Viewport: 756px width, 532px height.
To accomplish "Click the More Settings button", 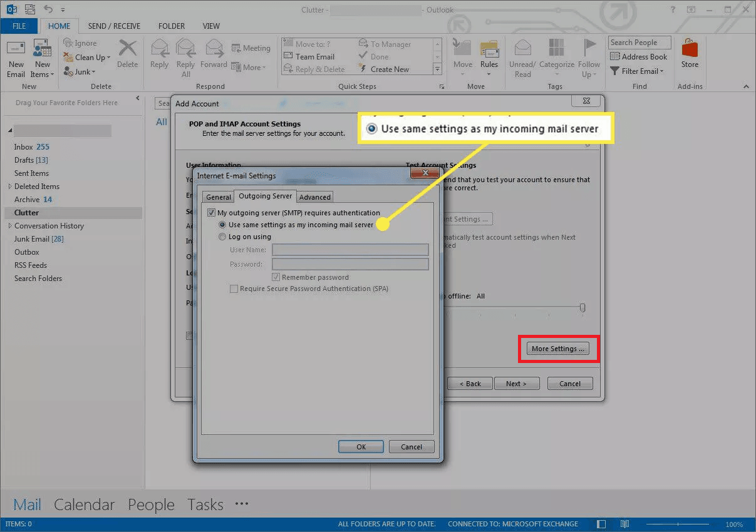I will pyautogui.click(x=557, y=349).
